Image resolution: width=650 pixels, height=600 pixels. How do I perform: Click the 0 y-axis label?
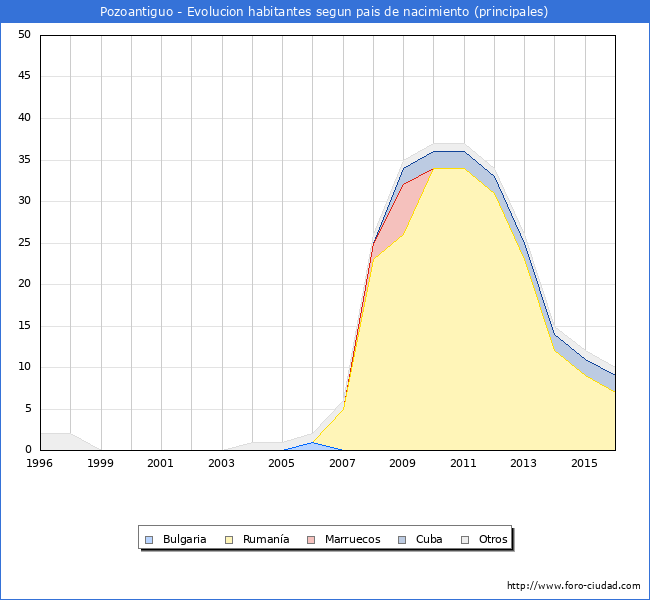[28, 449]
